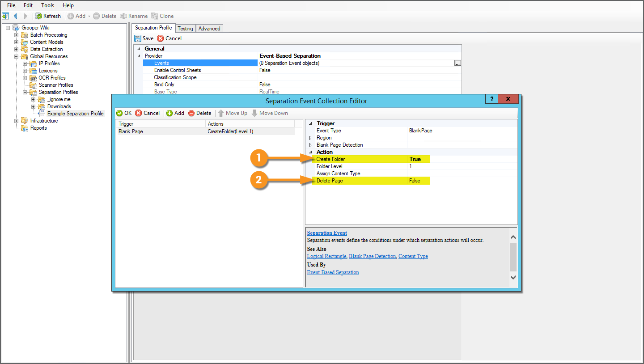
Task: Click the Data Extraction folder icon
Action: click(25, 49)
